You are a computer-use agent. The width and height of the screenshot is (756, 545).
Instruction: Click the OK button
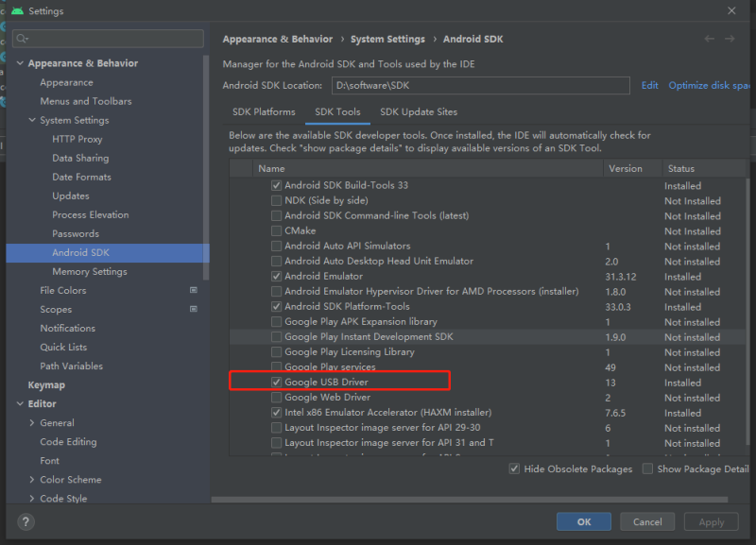[x=584, y=522]
